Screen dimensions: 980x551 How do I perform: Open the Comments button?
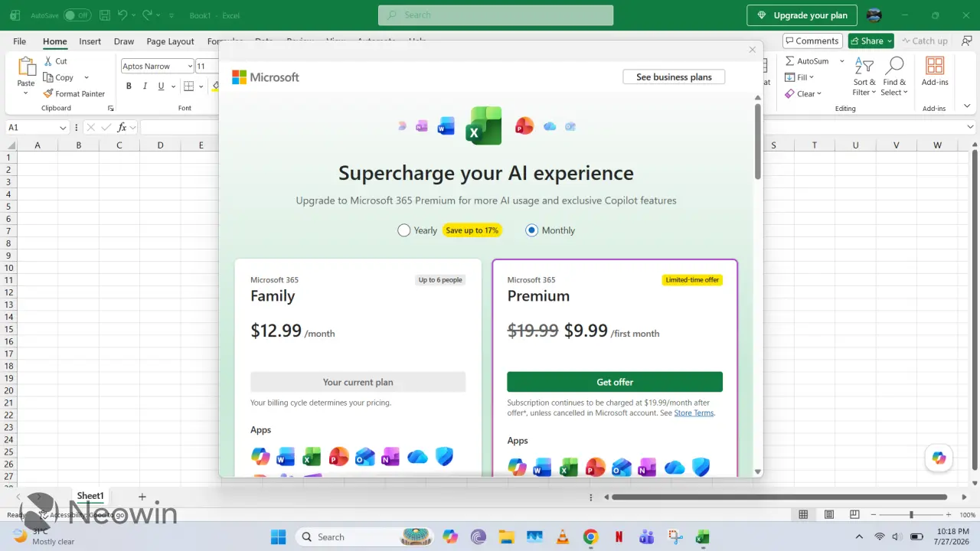812,41
